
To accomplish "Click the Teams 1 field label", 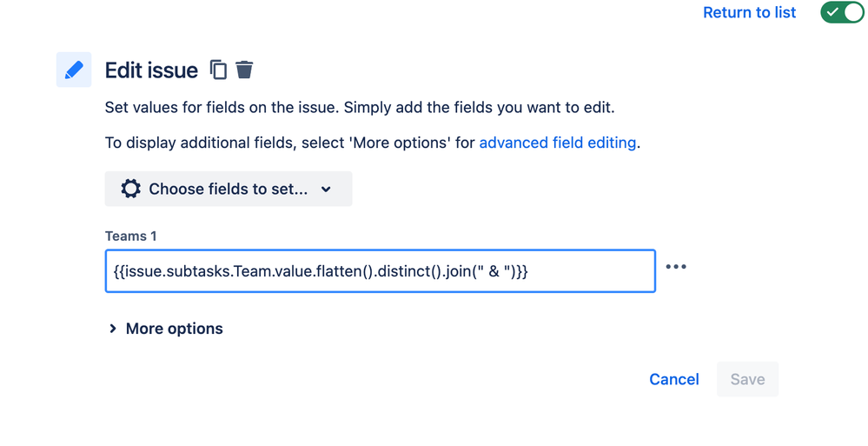I will 131,236.
